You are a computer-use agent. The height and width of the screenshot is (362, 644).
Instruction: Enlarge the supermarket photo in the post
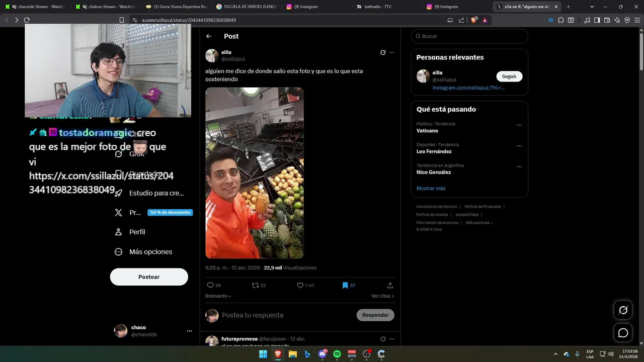[x=255, y=173]
